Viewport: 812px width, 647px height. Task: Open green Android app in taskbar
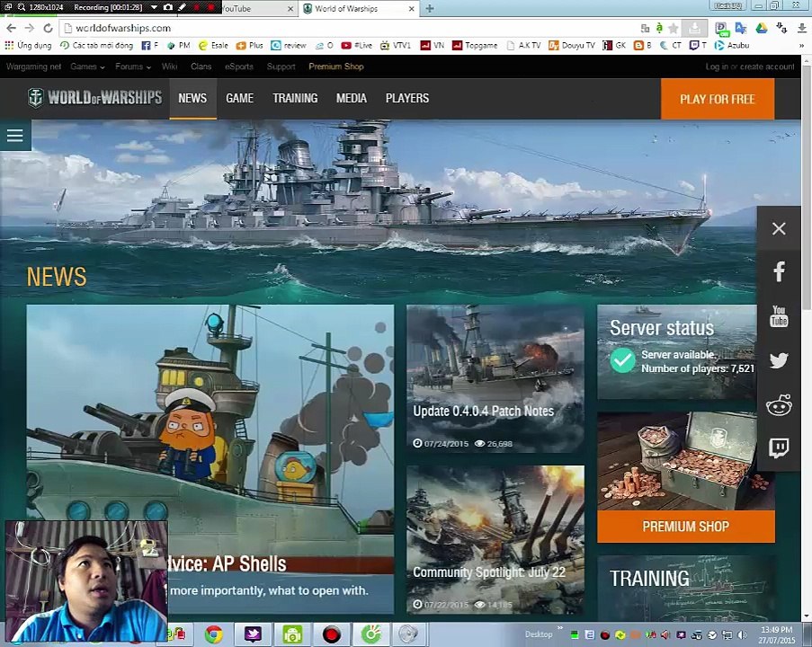(292, 634)
